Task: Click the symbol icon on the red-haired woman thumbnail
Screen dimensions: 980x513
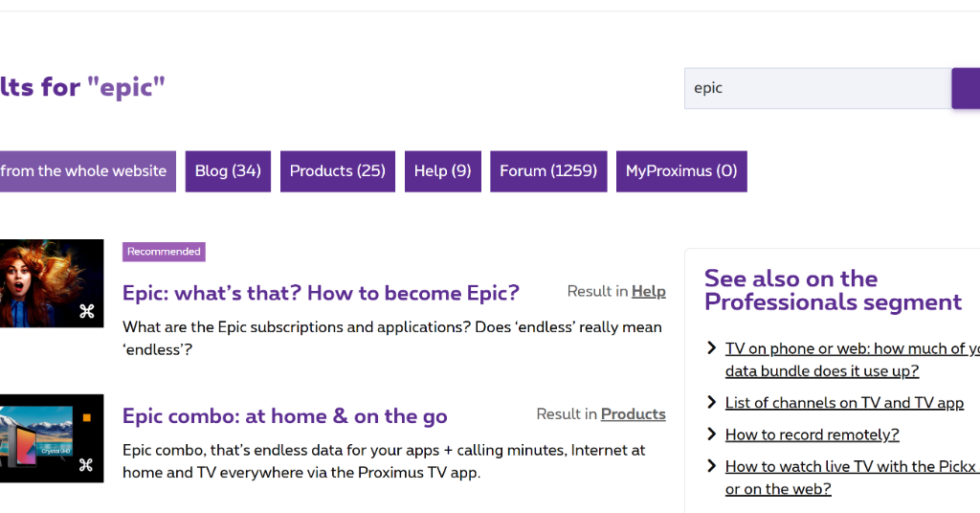Action: click(x=86, y=311)
